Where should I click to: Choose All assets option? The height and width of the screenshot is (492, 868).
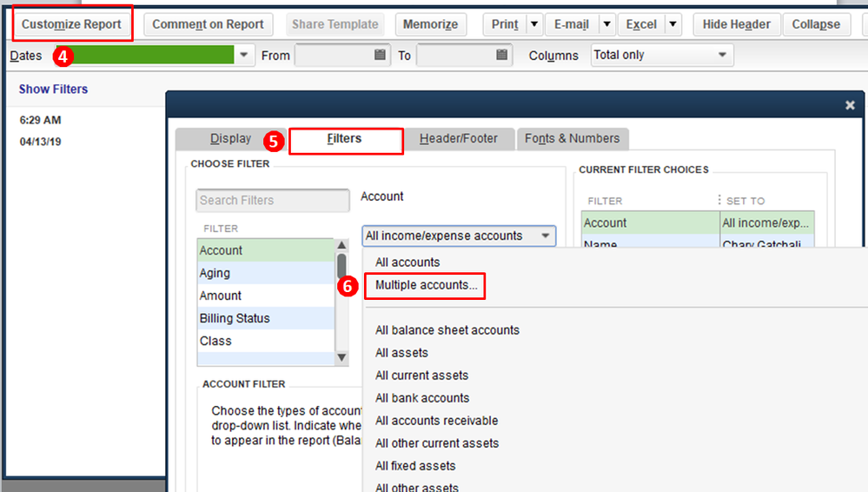point(402,353)
